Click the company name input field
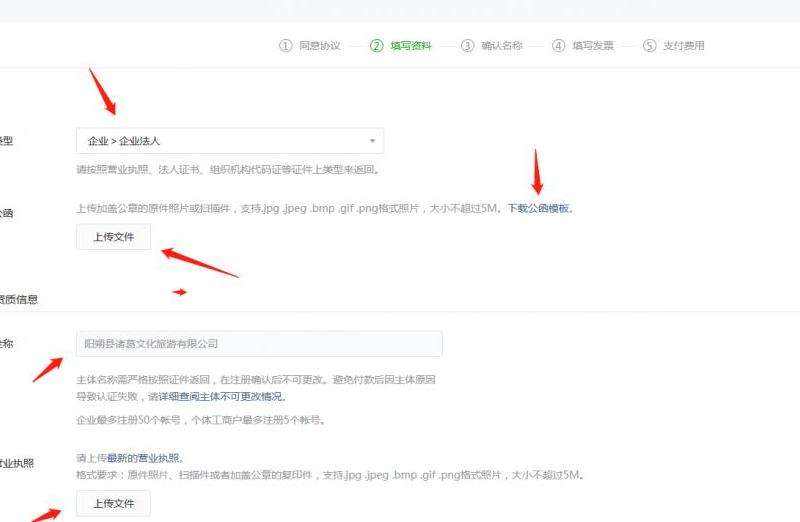The width and height of the screenshot is (800, 522). [259, 344]
